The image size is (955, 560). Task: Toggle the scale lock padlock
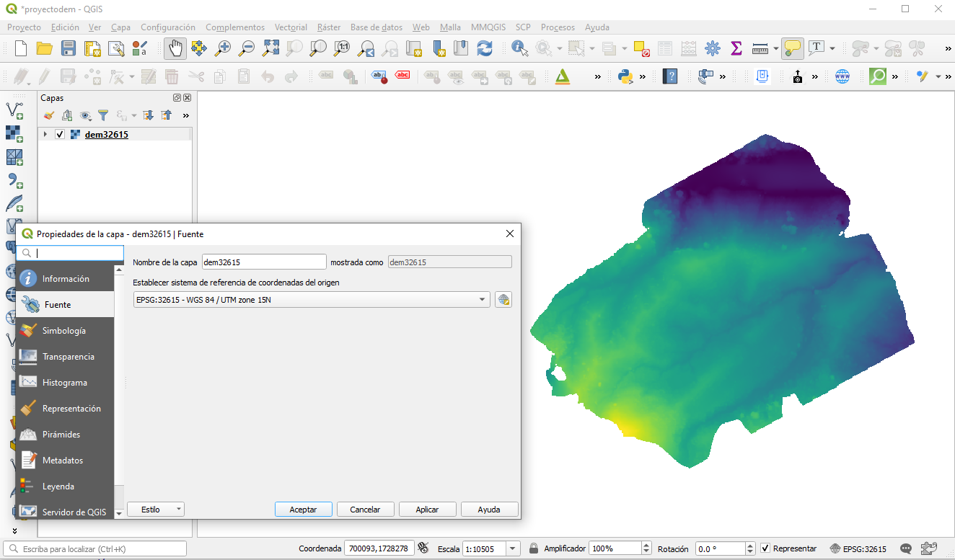coord(532,548)
